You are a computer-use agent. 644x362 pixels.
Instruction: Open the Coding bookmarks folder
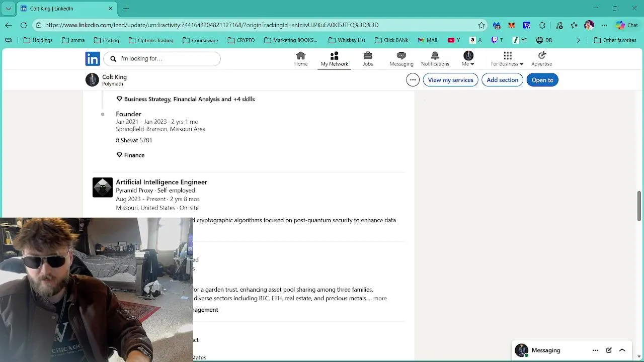click(107, 40)
